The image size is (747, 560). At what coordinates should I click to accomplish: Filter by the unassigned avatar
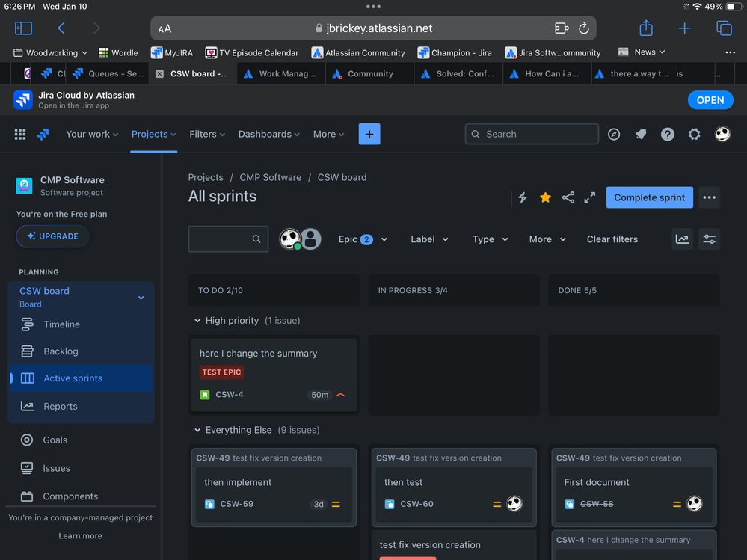310,239
